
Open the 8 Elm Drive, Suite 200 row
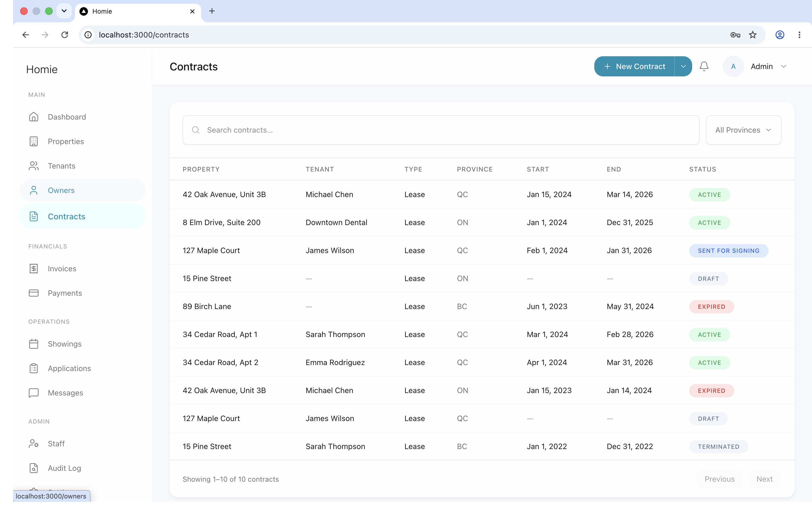pos(482,222)
